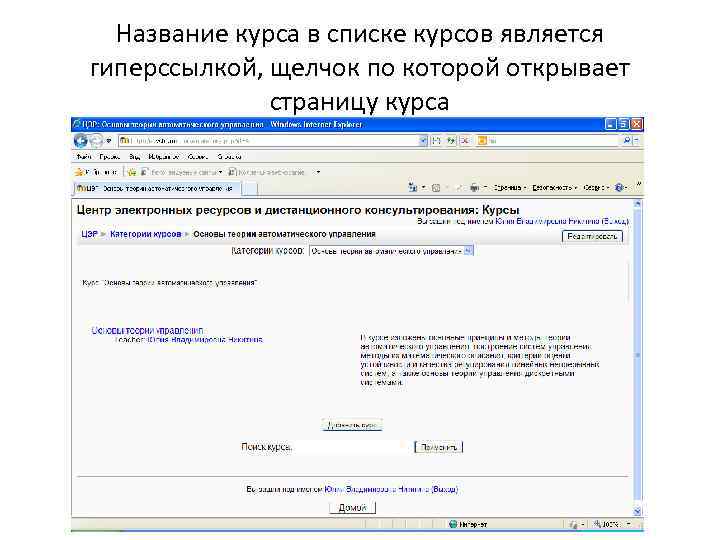Open the 100% zoom level control
The image size is (720, 540).
point(612,524)
